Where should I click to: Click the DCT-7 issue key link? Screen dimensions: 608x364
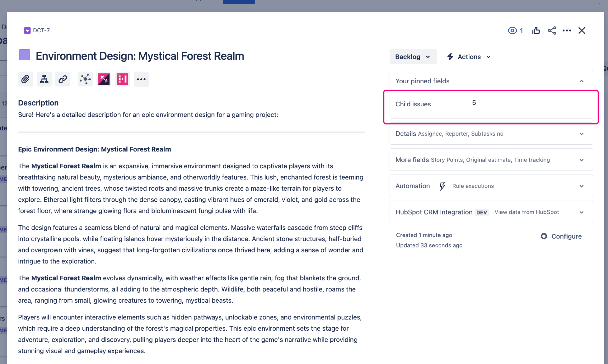point(41,30)
